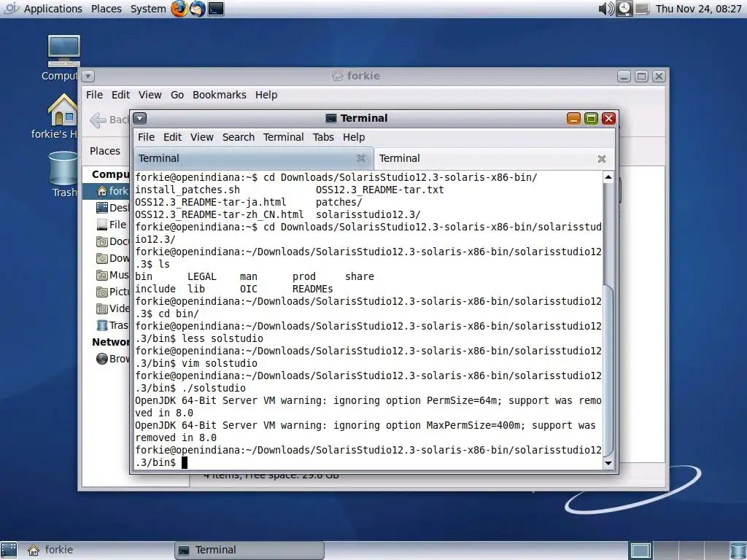Click the network monitor icon in top panel

pos(642,9)
